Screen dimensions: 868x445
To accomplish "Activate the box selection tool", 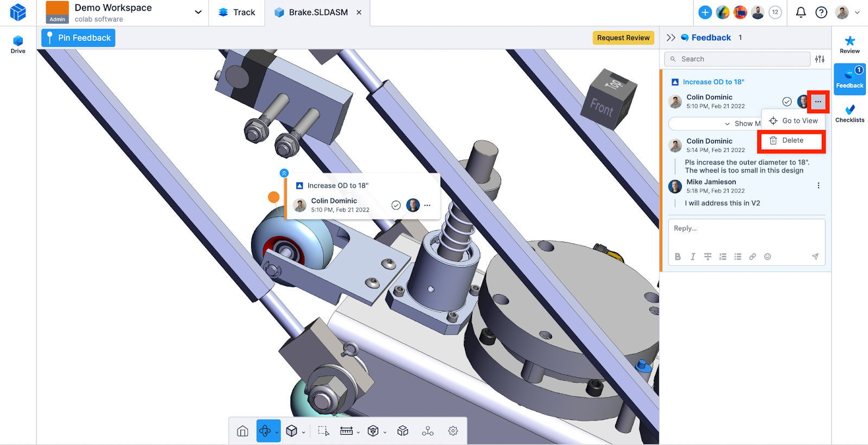I will 323,431.
